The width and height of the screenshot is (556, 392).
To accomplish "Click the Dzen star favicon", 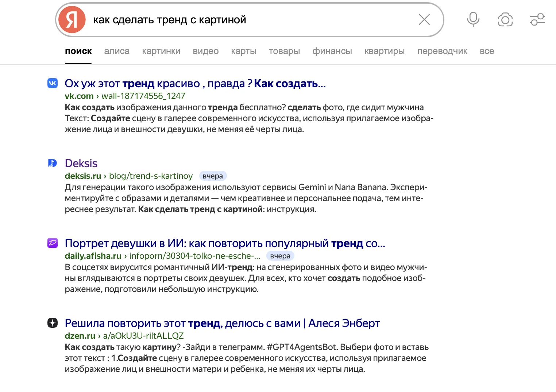I will coord(53,323).
